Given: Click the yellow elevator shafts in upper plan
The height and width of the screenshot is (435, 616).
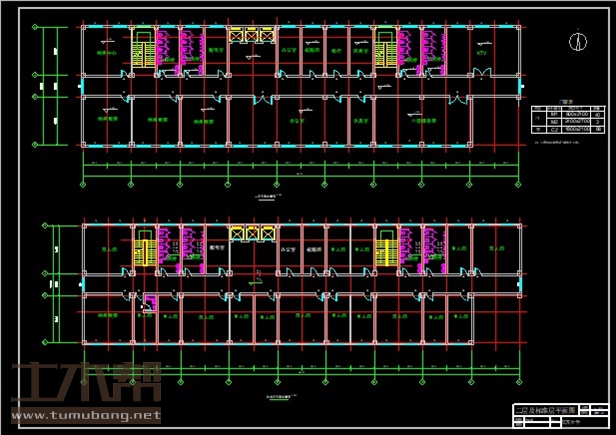Looking at the screenshot, I should pos(252,36).
